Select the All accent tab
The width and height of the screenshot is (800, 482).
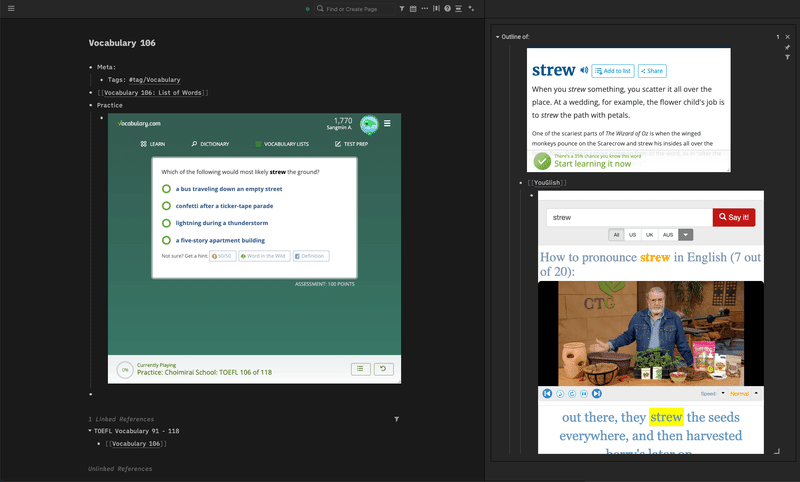click(x=616, y=235)
